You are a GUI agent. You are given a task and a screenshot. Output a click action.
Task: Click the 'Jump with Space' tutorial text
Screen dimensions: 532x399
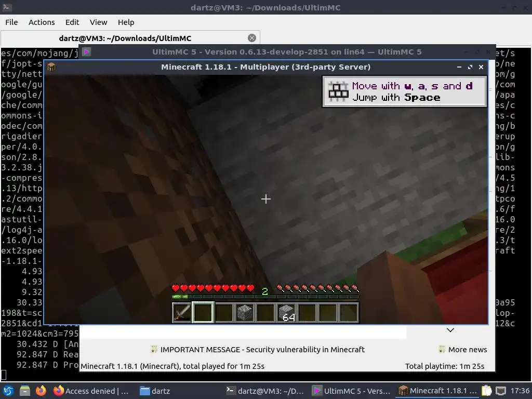[x=396, y=98]
